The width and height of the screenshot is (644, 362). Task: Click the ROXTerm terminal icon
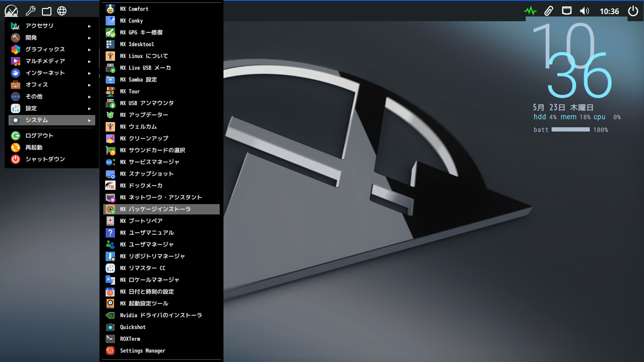click(x=110, y=339)
